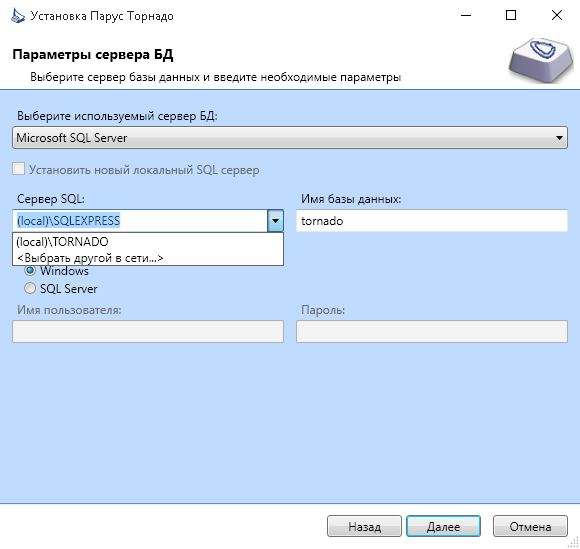Click the Пароль input field
Image resolution: width=580 pixels, height=549 pixels.
(x=432, y=331)
